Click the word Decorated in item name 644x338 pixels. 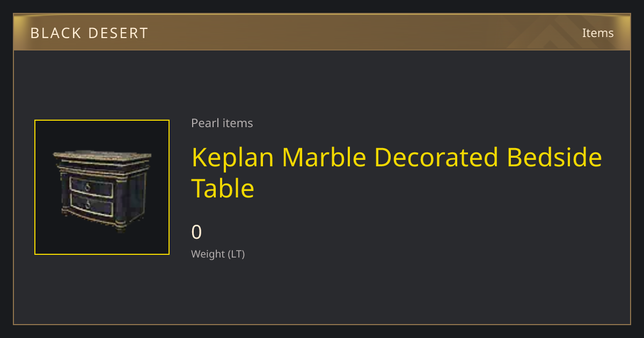pyautogui.click(x=436, y=157)
